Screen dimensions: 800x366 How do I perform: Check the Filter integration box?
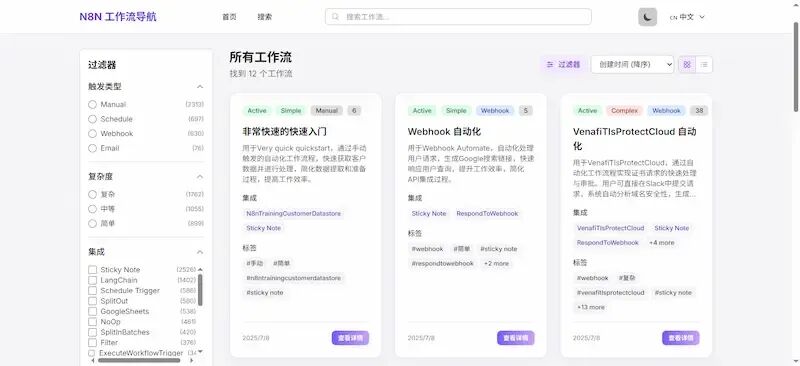pyautogui.click(x=92, y=343)
